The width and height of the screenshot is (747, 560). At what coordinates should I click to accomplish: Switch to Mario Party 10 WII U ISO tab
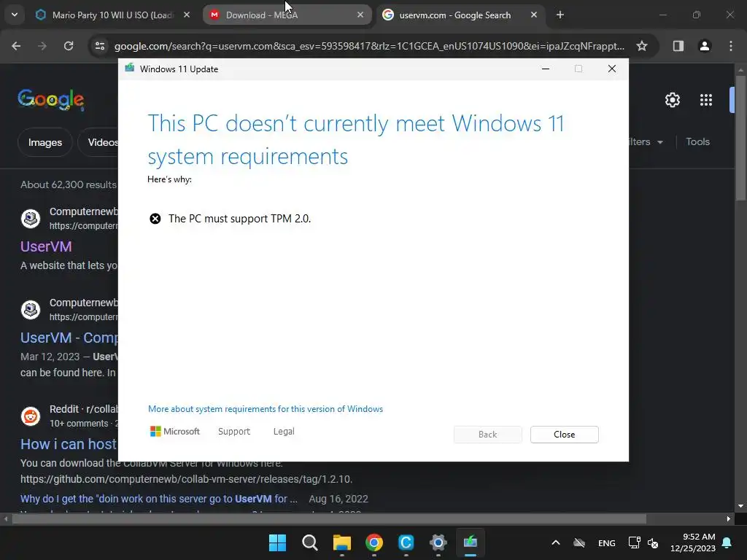(x=112, y=15)
